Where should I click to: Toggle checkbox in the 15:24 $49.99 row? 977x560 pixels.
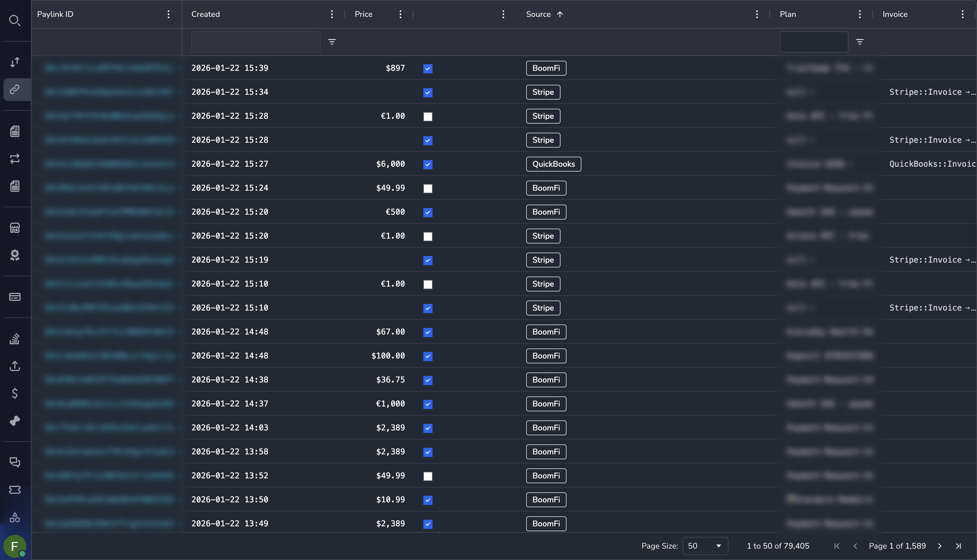tap(428, 188)
